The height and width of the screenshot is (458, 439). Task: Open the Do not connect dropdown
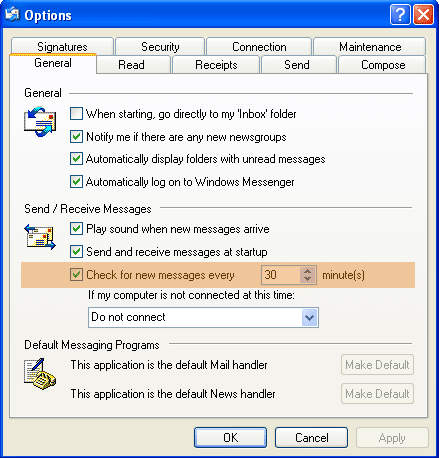coord(309,317)
